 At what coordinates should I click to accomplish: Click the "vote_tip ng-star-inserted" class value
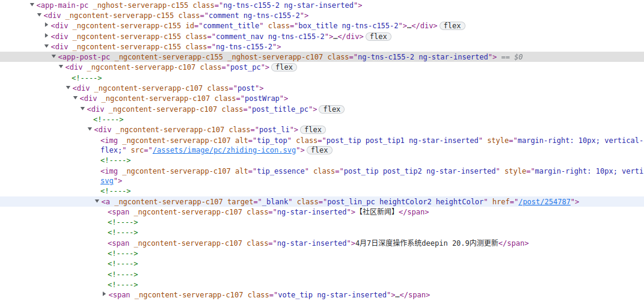[332, 295]
